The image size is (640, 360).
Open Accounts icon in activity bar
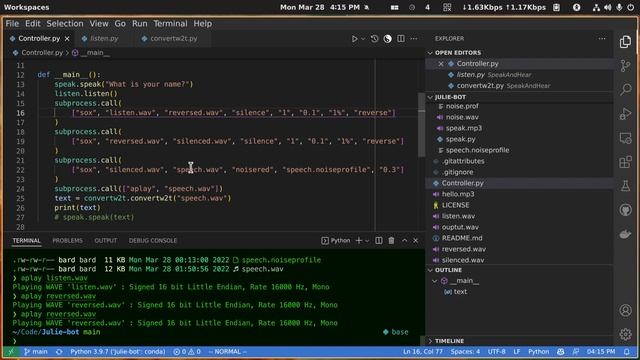[x=625, y=310]
